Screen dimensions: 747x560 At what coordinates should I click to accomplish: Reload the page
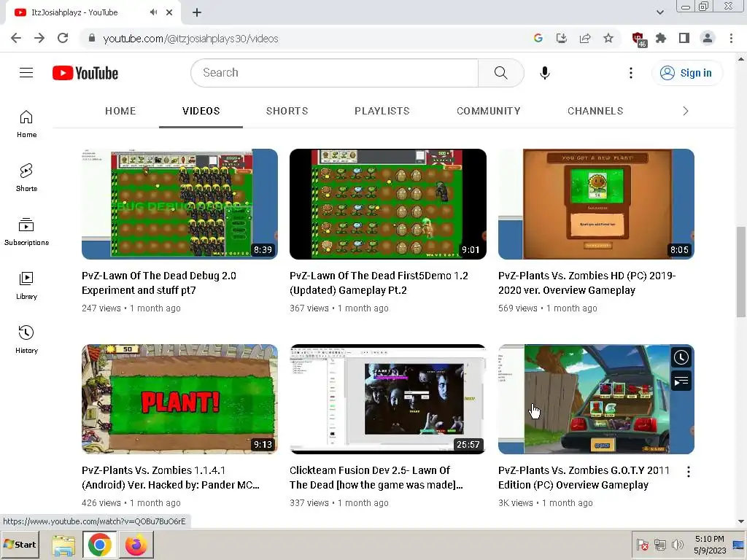click(x=63, y=38)
